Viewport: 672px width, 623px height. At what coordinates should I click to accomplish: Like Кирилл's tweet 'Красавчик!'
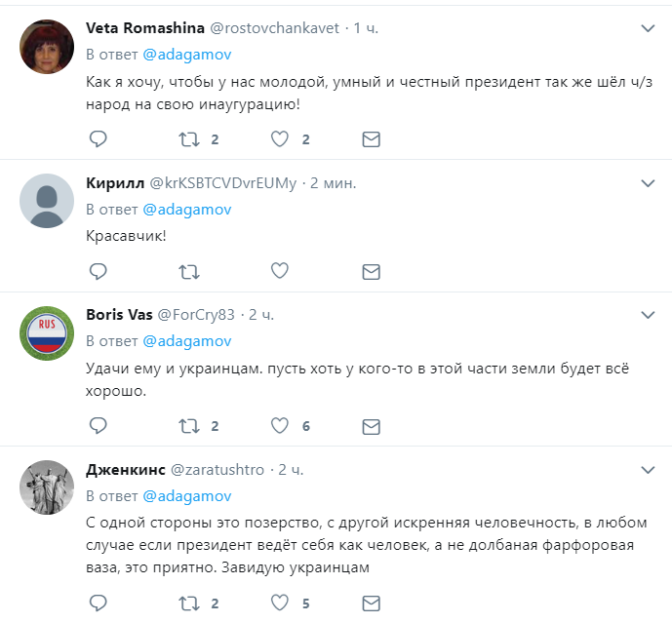(280, 271)
